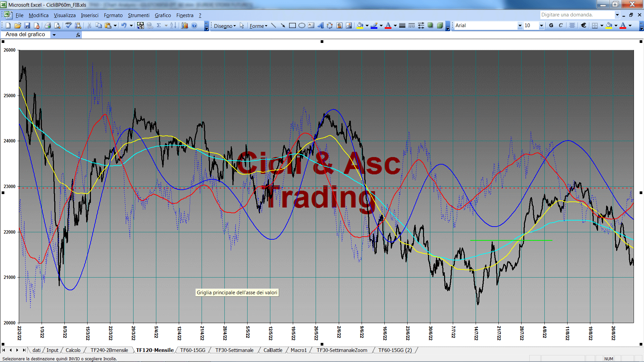Switch to TF240-2Bmensile sheet tab

click(109, 350)
